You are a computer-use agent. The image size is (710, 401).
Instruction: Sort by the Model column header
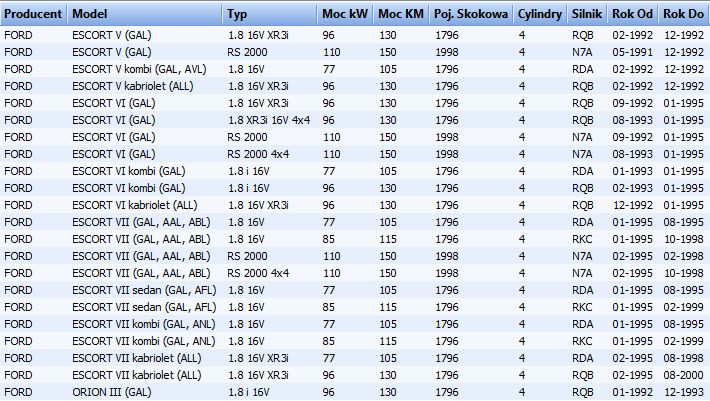(x=144, y=14)
